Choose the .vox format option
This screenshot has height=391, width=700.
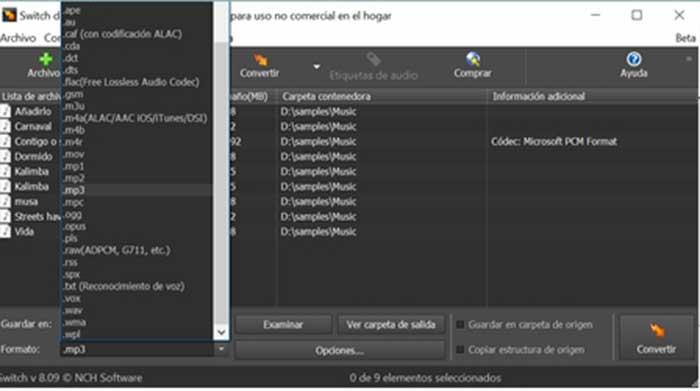pyautogui.click(x=137, y=298)
